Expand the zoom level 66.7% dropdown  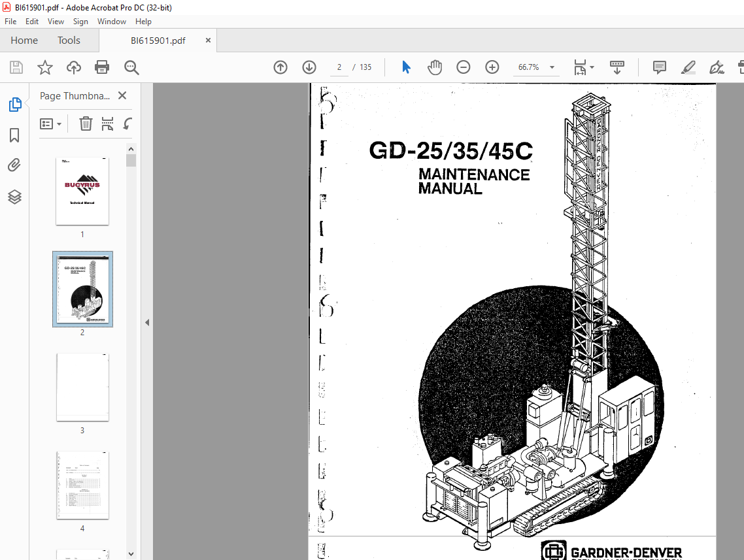(x=552, y=67)
